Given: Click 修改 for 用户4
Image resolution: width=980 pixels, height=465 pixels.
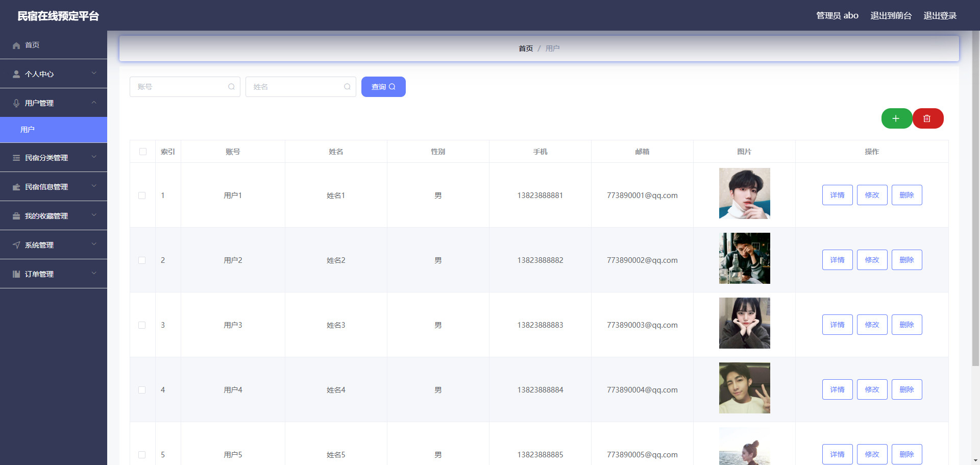Looking at the screenshot, I should [872, 389].
